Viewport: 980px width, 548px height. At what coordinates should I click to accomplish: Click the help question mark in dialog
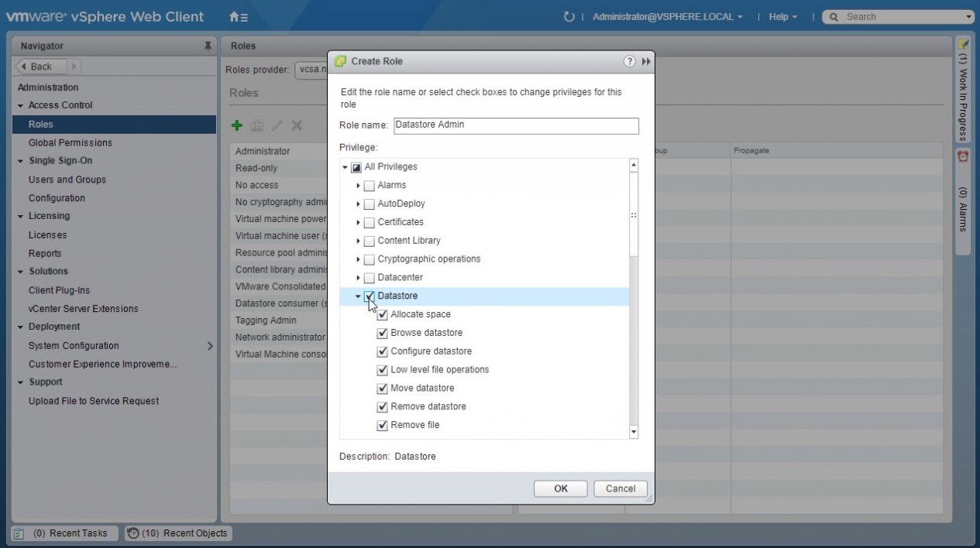click(629, 62)
